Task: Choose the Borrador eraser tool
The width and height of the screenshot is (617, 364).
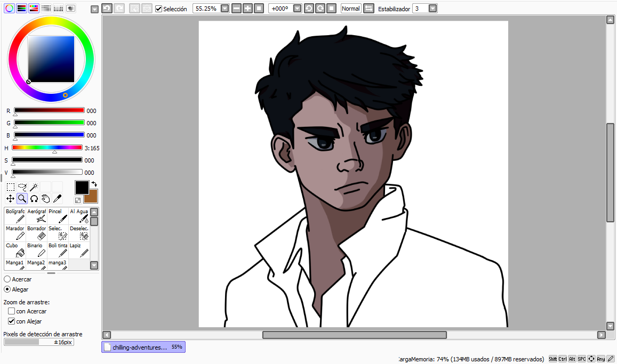Action: pos(37,233)
